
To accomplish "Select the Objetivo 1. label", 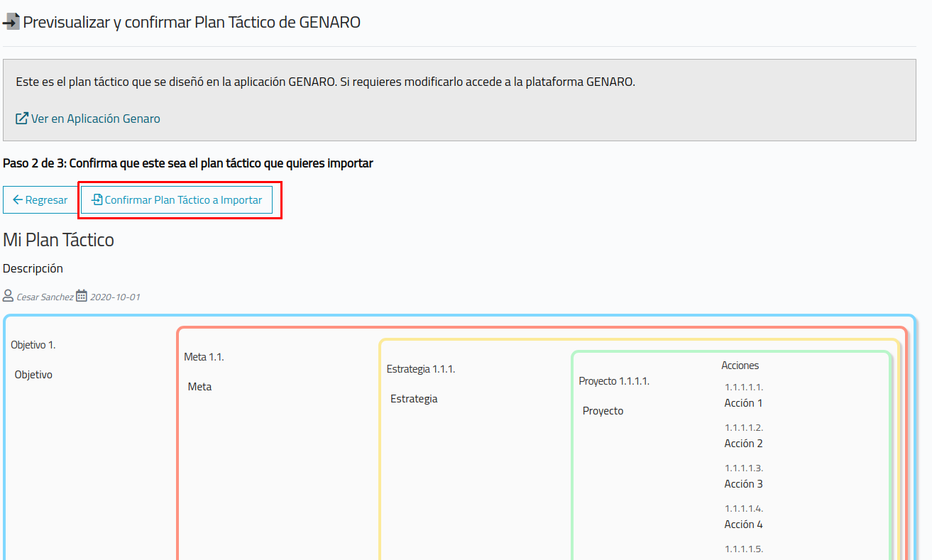I will (x=33, y=345).
